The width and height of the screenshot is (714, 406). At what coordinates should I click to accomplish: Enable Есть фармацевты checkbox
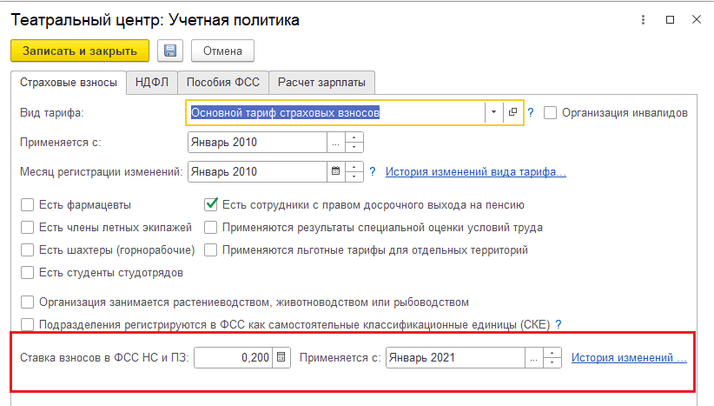[x=27, y=205]
